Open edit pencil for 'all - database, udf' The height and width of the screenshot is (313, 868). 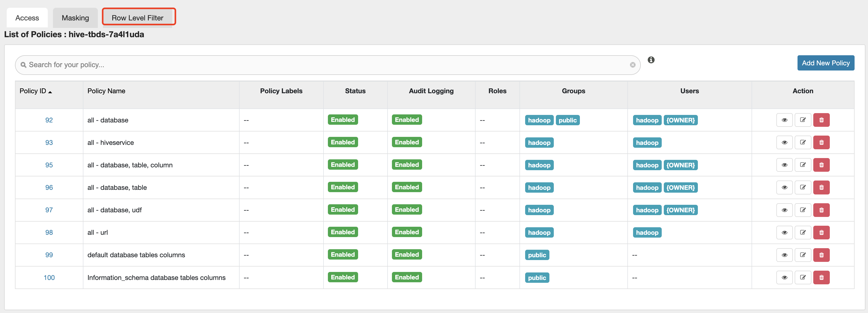(x=803, y=210)
